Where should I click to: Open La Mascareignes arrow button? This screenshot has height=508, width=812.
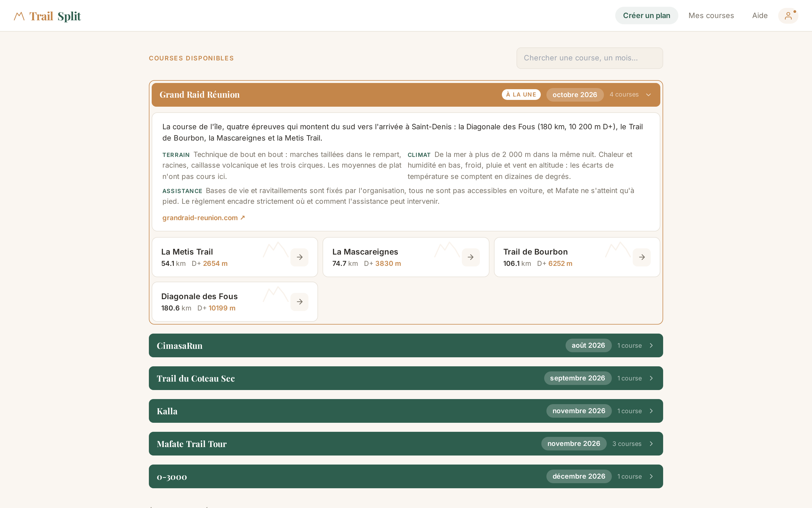tap(470, 257)
